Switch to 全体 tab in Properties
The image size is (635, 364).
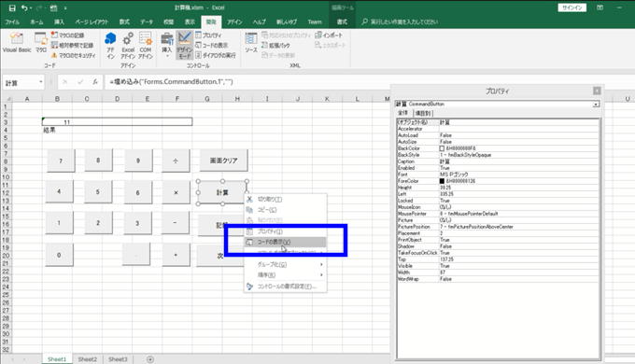(x=403, y=113)
